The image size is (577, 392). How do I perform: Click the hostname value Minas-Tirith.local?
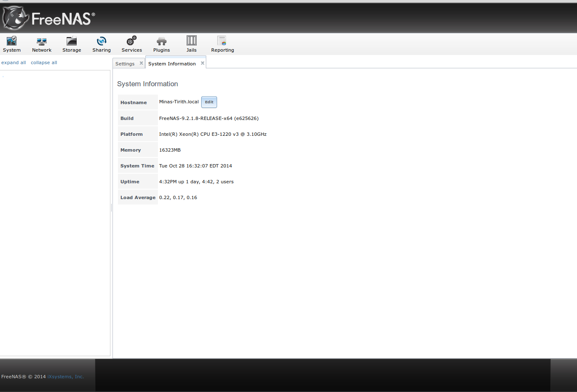tap(179, 102)
